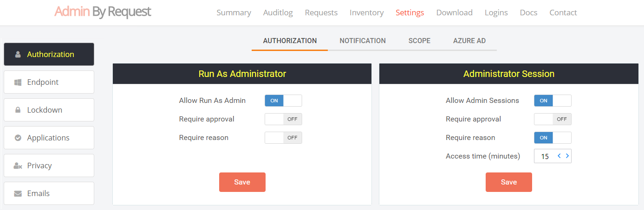Image resolution: width=644 pixels, height=210 pixels.
Task: Click the Authorization person icon in sidebar
Action: pyautogui.click(x=18, y=54)
